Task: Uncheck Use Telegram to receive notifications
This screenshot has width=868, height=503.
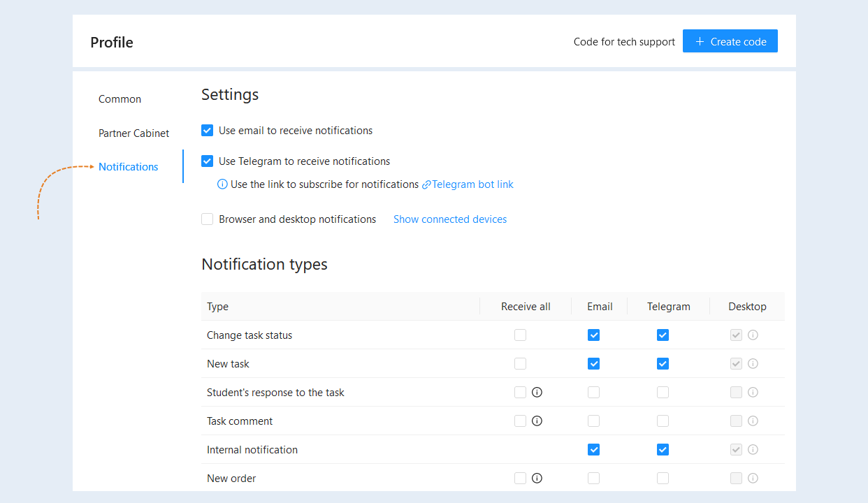Action: click(207, 161)
